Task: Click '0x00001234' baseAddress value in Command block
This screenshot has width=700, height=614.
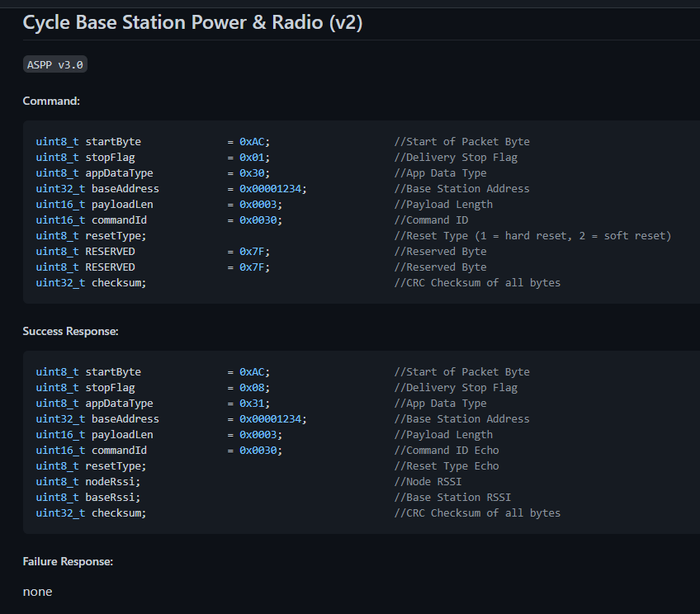Action: coord(271,189)
